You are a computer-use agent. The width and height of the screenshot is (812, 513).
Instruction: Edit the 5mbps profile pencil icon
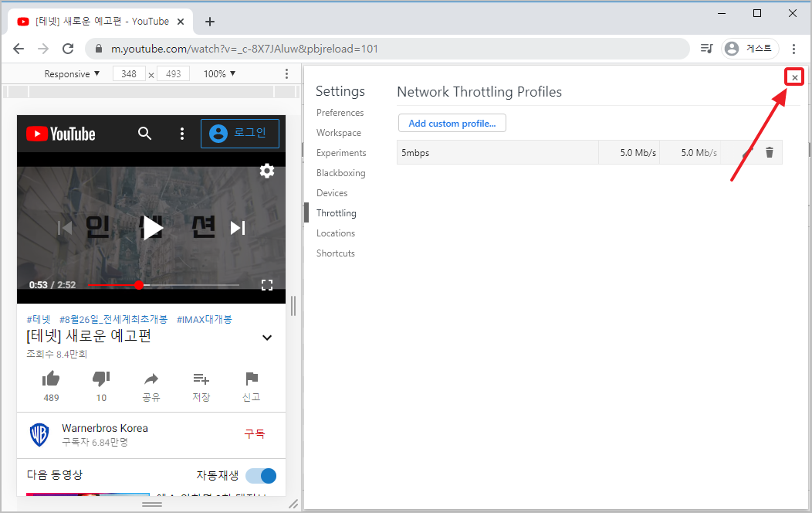coord(747,152)
